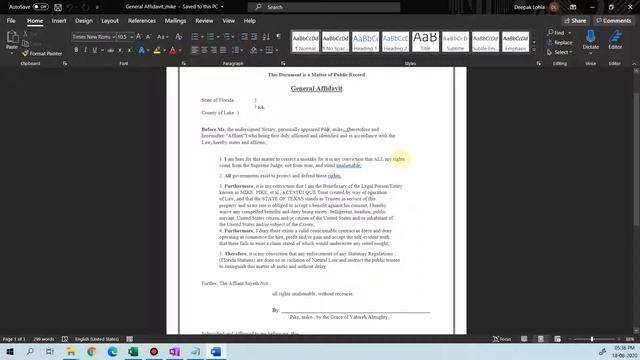Click the Paste icon
The width and height of the screenshot is (640, 360).
coord(12,37)
